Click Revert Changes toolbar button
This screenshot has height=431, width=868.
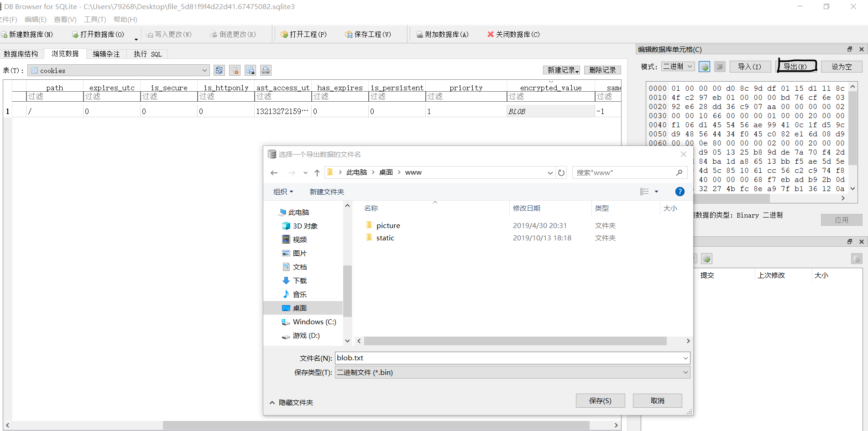click(233, 34)
